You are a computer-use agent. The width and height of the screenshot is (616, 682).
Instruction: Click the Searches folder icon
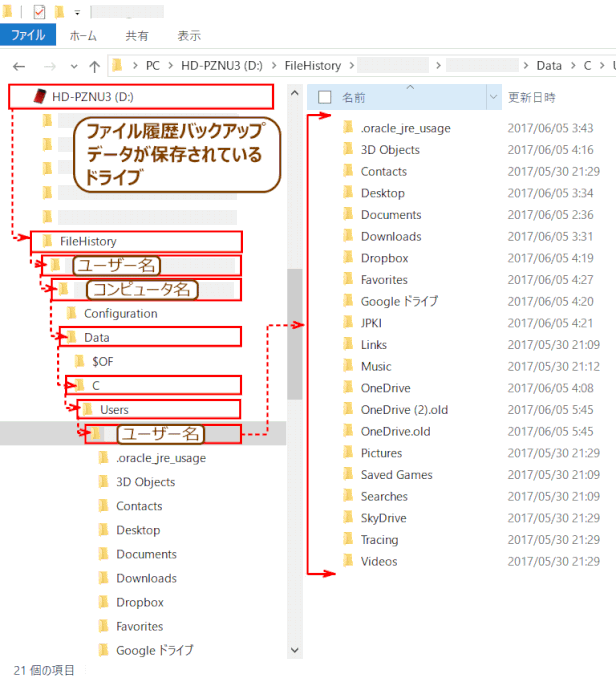click(x=348, y=496)
